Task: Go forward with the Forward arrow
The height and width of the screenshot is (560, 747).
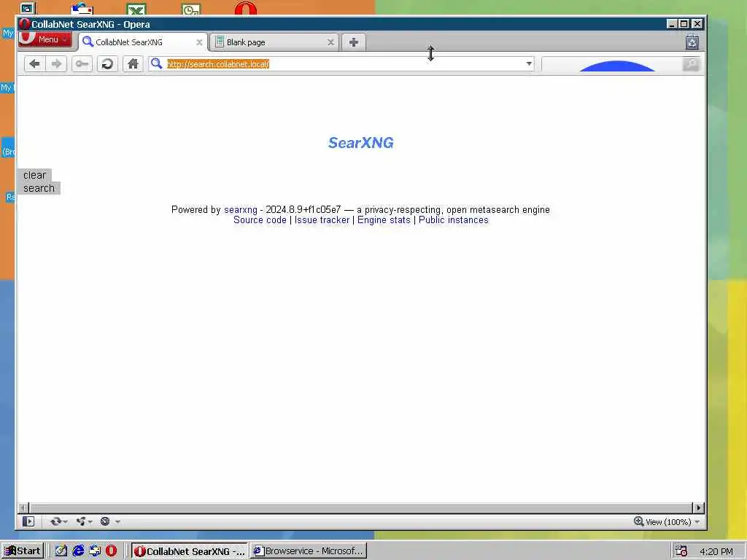Action: point(56,64)
